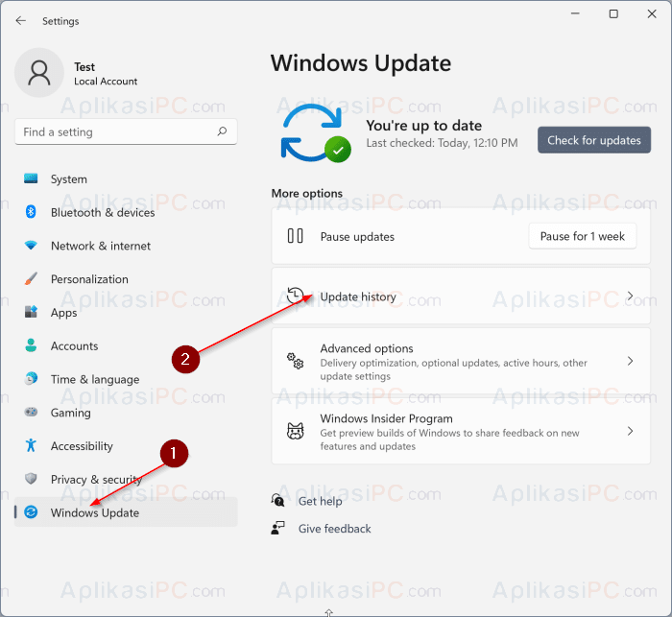Go to Bluetooth & devices
Viewport: 672px width, 617px height.
point(103,212)
